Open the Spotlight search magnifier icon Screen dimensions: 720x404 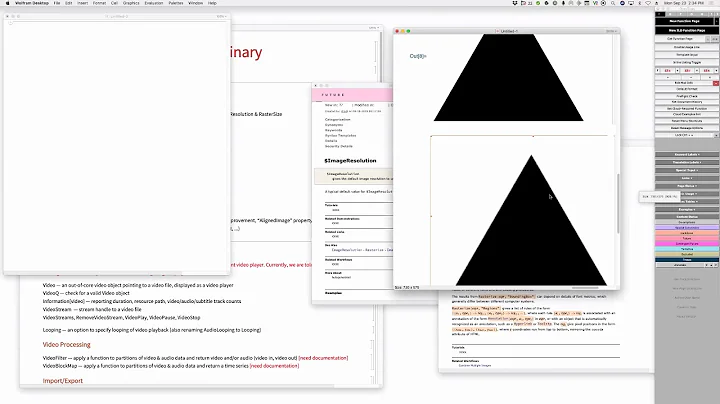[x=613, y=3]
